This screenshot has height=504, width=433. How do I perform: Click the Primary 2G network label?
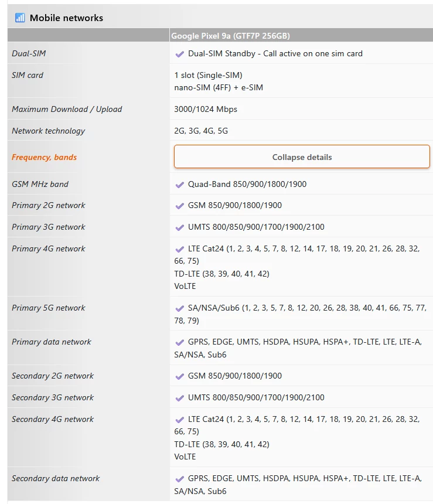49,205
